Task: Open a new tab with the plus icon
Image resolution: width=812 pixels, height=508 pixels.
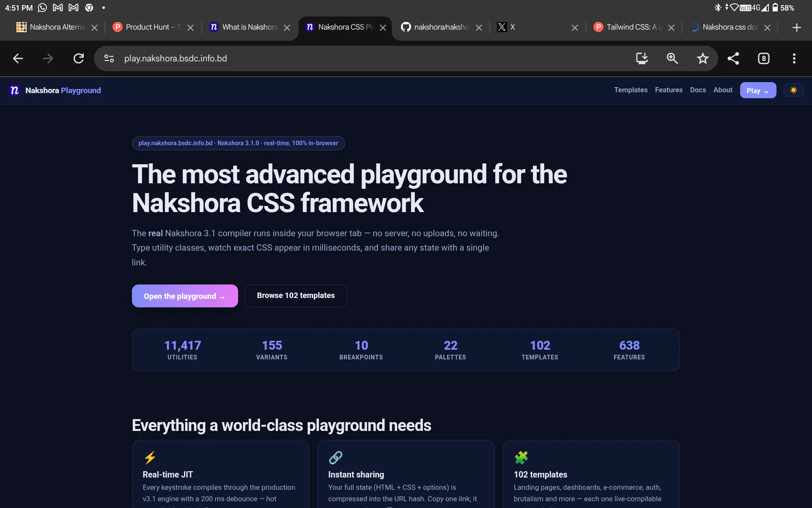Action: 797,28
